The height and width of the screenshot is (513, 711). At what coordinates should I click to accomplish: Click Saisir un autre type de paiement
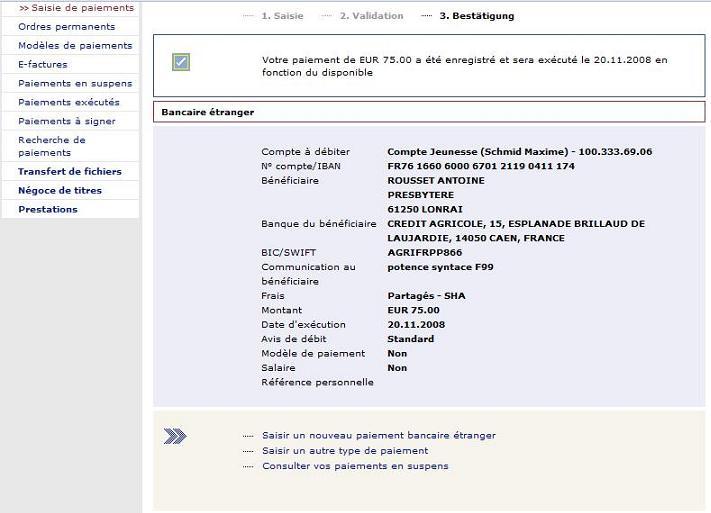tap(345, 451)
